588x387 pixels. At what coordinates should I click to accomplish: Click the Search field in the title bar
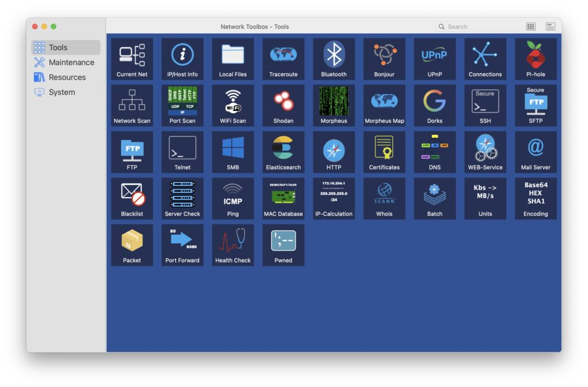[477, 26]
